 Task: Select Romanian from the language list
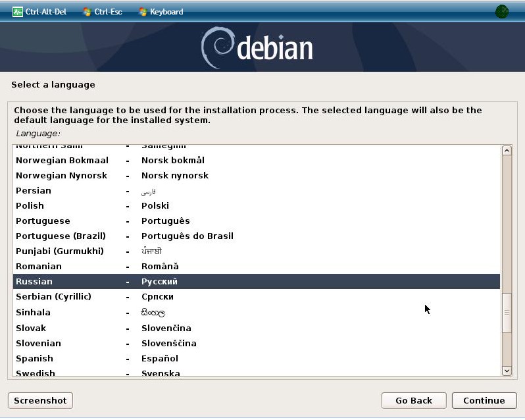[257, 266]
